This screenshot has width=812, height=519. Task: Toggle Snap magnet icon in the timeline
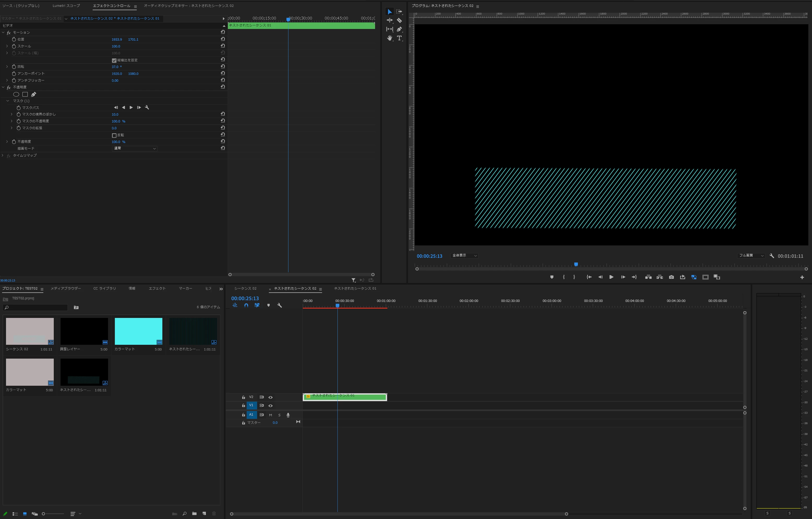point(246,305)
